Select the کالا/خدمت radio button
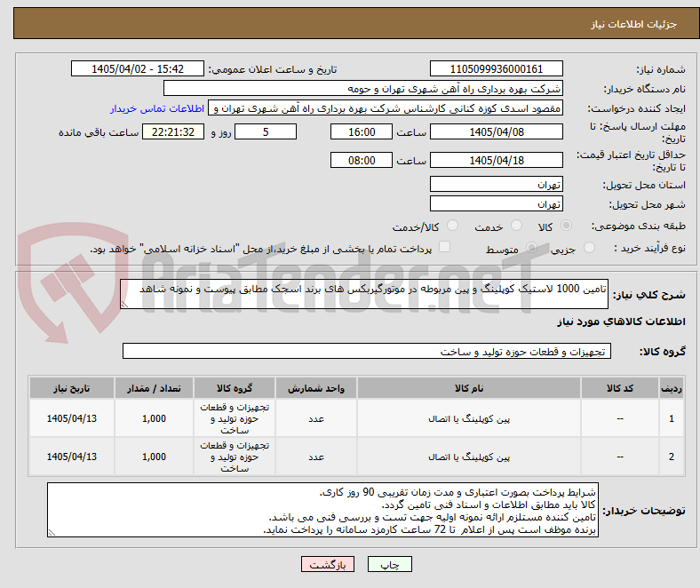The height and width of the screenshot is (588, 700). pos(453,226)
